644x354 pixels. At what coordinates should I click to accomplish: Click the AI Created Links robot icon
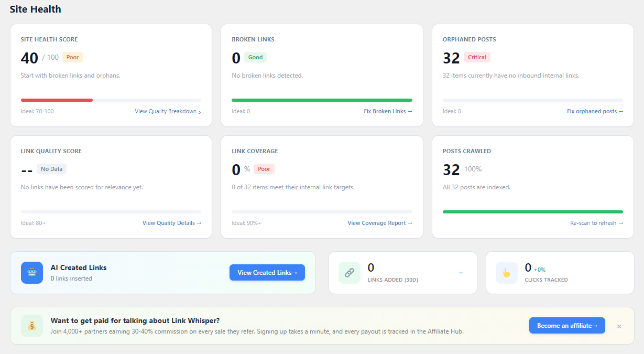(32, 273)
